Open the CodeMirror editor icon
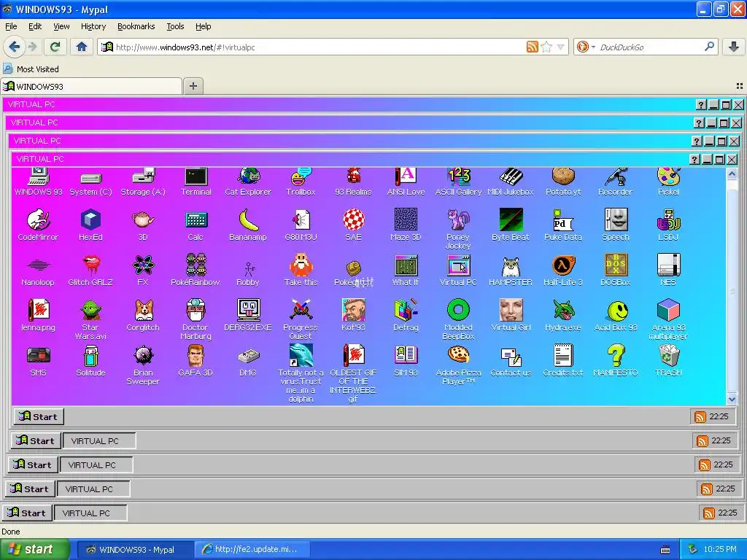 coord(38,225)
